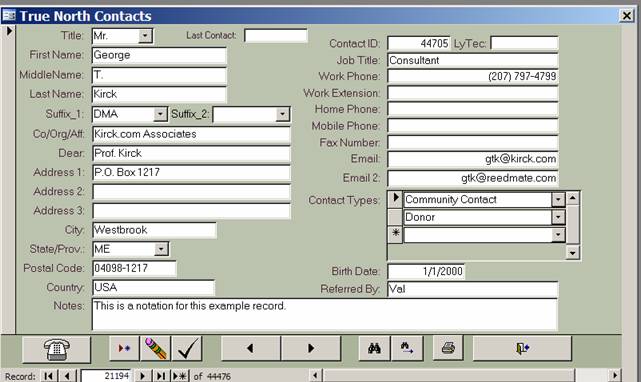Click horizontal scrollbar left arrow at bottom

pos(315,376)
